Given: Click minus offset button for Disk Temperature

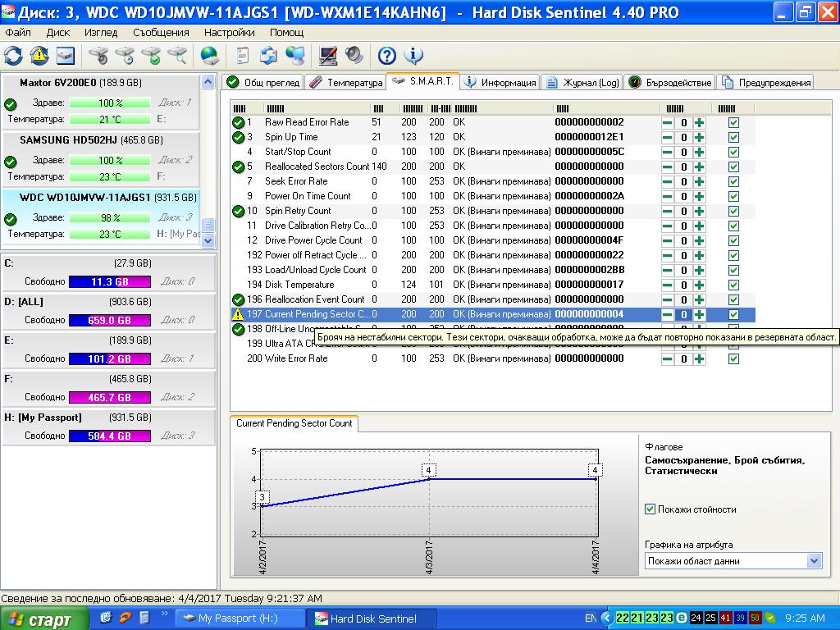Looking at the screenshot, I should [669, 285].
